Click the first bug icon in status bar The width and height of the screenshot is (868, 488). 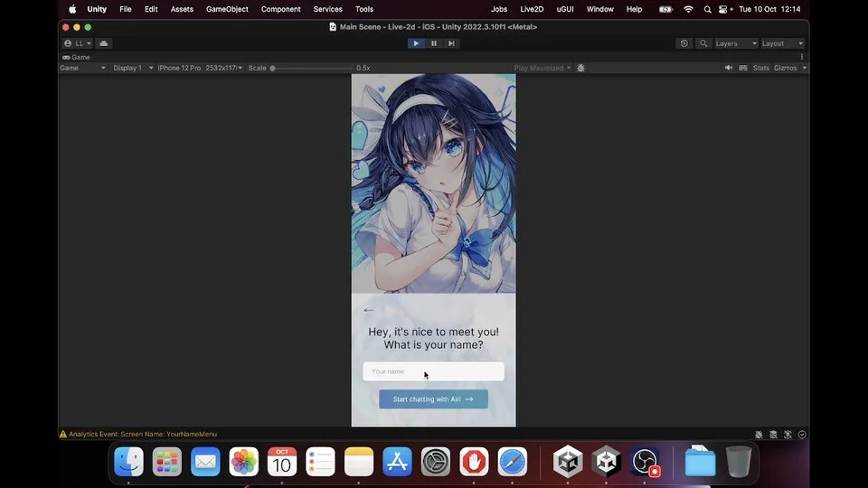pos(759,435)
